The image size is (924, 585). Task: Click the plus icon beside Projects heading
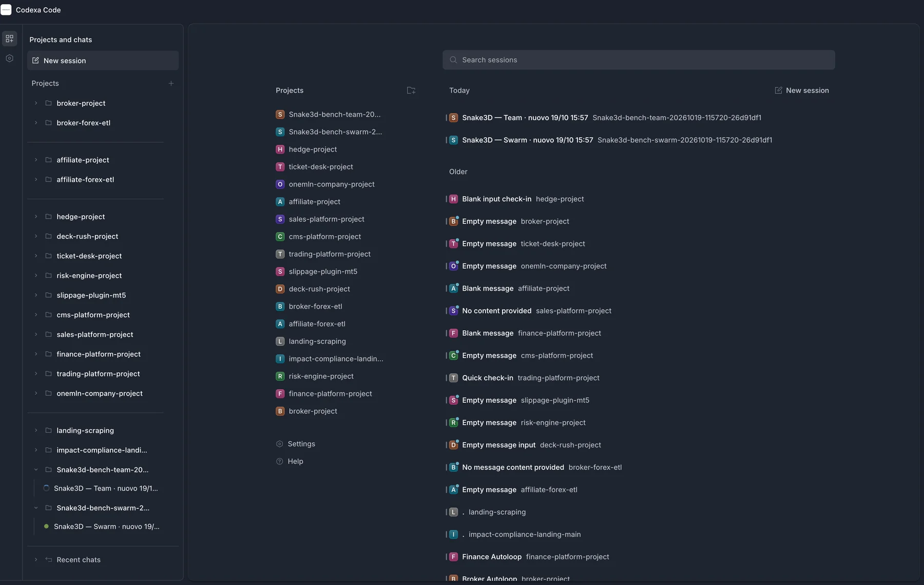171,83
